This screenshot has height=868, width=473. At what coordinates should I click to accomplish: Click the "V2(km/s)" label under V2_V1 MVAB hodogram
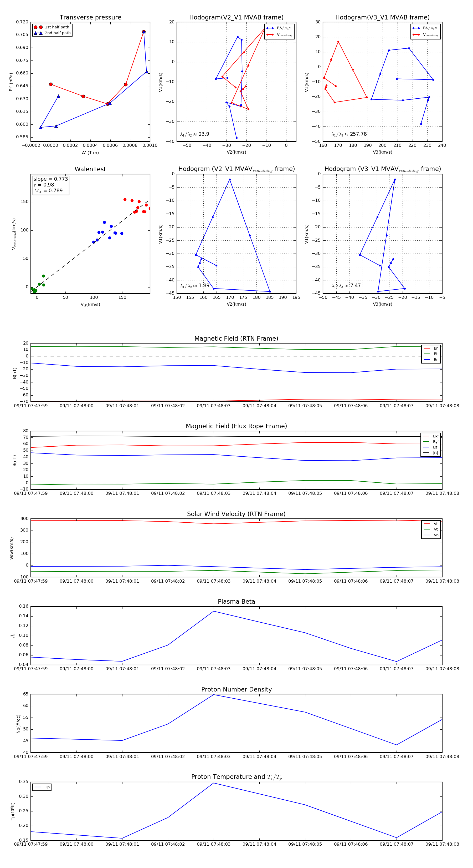[236, 152]
